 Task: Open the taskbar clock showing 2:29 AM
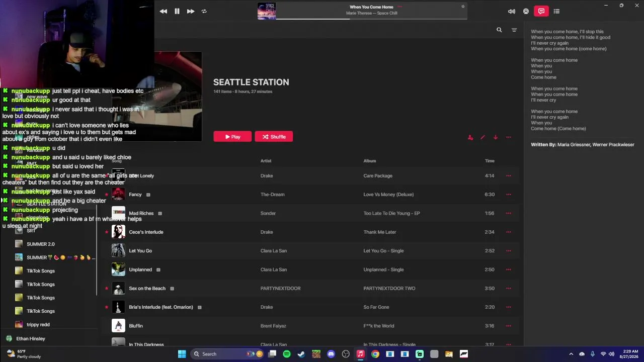630,354
